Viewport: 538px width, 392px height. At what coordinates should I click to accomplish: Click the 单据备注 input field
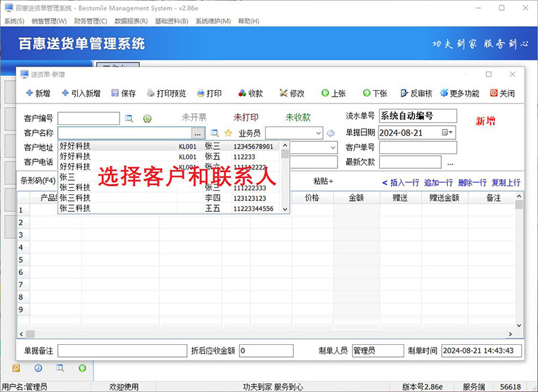[122, 350]
